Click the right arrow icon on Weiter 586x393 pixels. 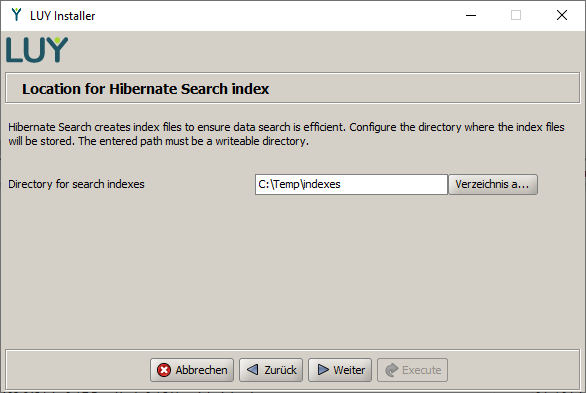click(323, 370)
